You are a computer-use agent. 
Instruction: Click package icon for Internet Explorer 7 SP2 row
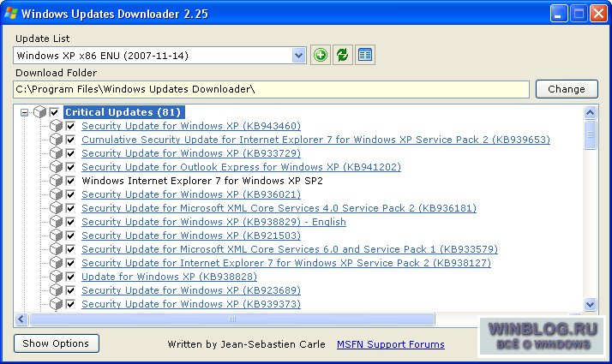coord(57,181)
